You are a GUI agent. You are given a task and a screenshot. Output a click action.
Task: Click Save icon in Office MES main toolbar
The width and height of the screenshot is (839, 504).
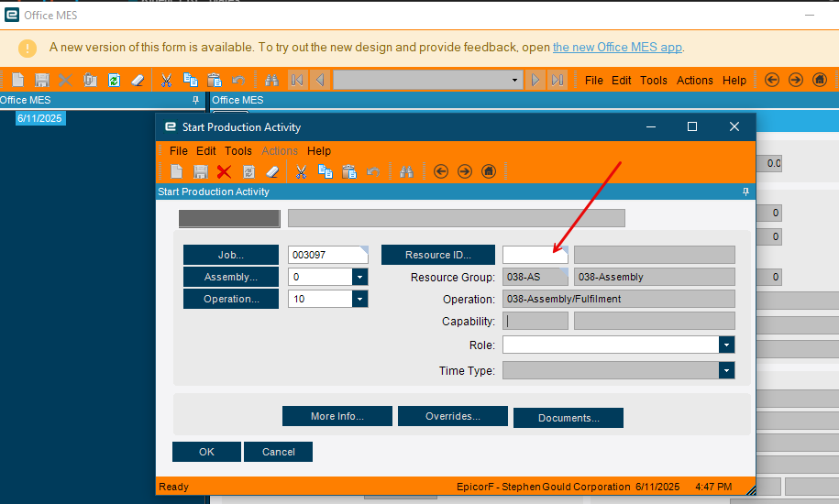click(x=42, y=80)
